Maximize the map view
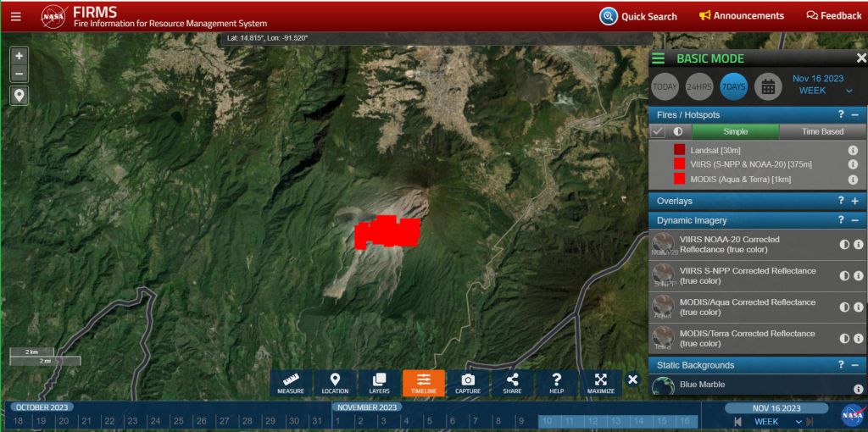The height and width of the screenshot is (432, 868). (600, 383)
